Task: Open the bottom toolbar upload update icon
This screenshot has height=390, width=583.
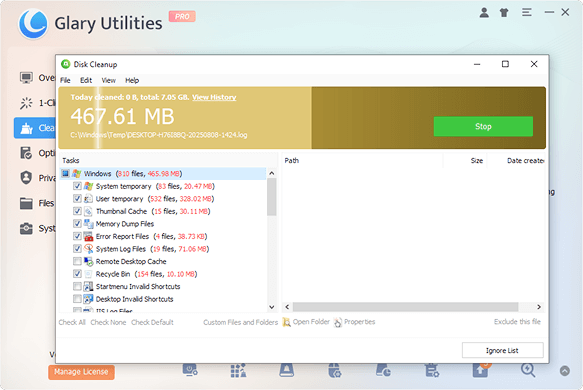Action: [x=481, y=370]
